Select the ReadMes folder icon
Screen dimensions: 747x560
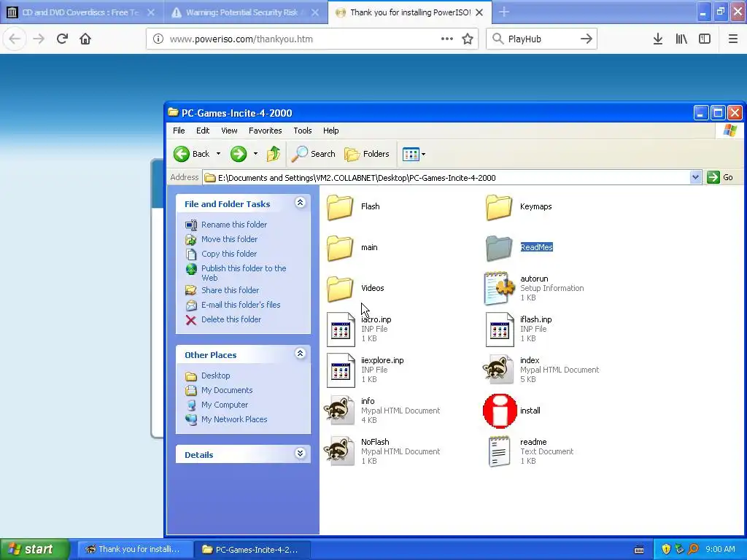click(499, 248)
